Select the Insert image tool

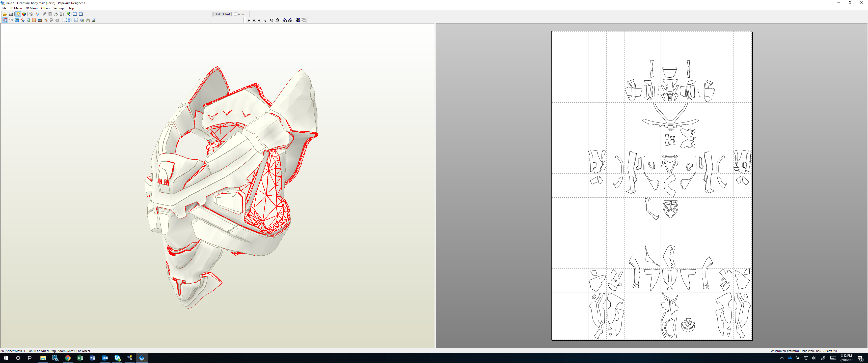[x=40, y=20]
